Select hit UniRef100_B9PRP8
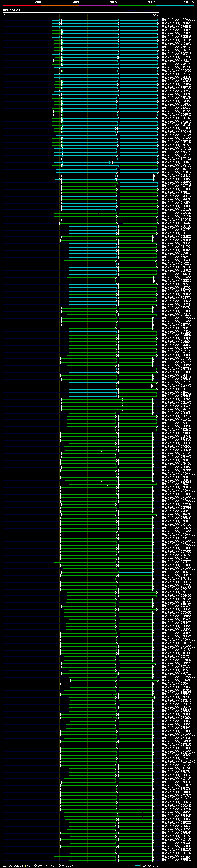The width and height of the screenshot is (197, 868). point(176,812)
